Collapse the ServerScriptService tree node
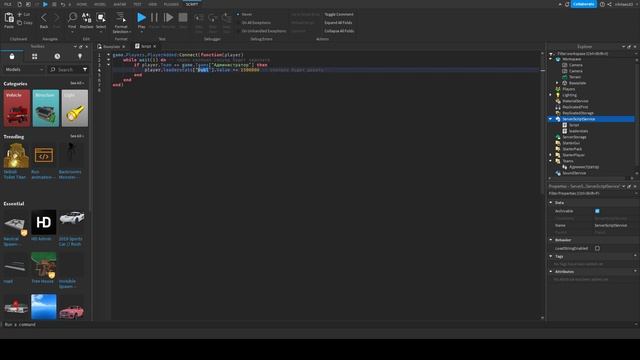Viewport: 640px width, 360px height. pyautogui.click(x=551, y=119)
